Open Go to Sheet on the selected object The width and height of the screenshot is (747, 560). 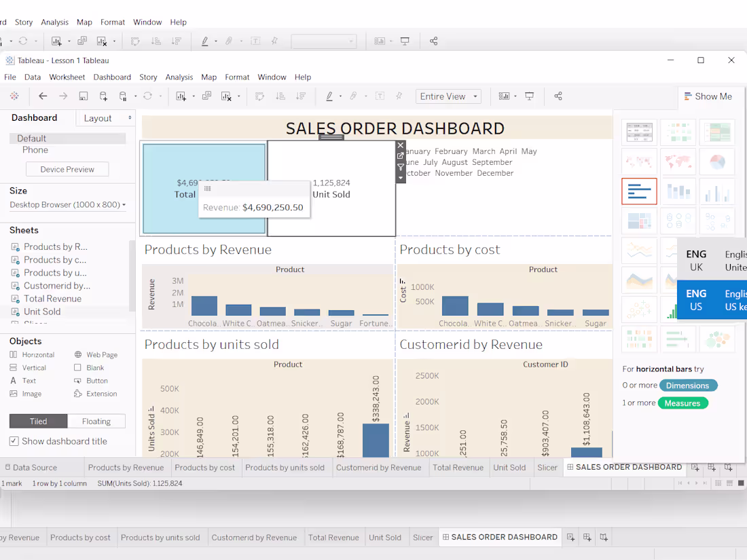pyautogui.click(x=400, y=155)
